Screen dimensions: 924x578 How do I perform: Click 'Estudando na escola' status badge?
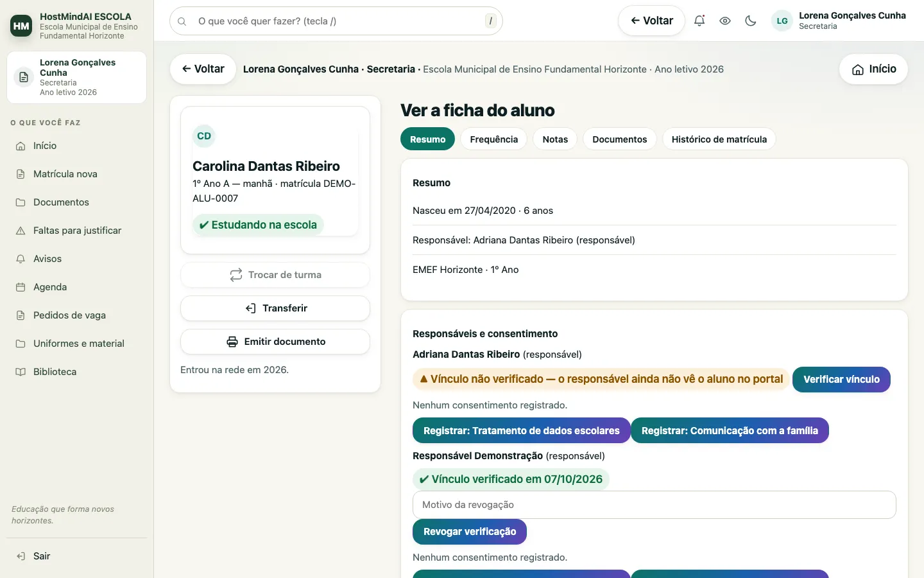click(258, 225)
